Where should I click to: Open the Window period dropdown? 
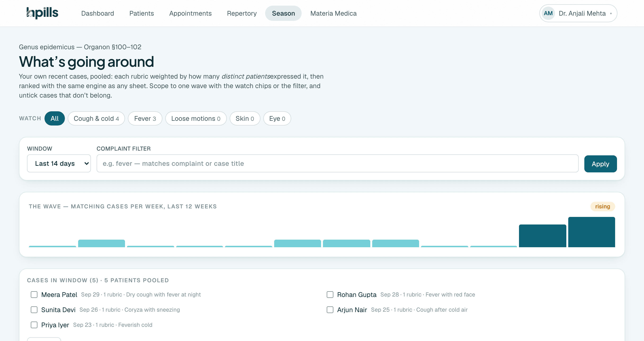click(59, 163)
